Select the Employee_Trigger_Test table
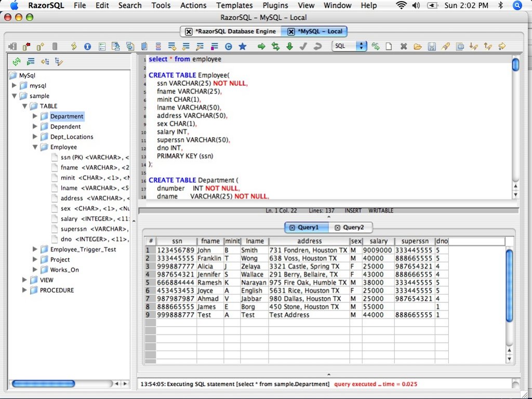Screen dimensions: 532x399 [x=83, y=249]
